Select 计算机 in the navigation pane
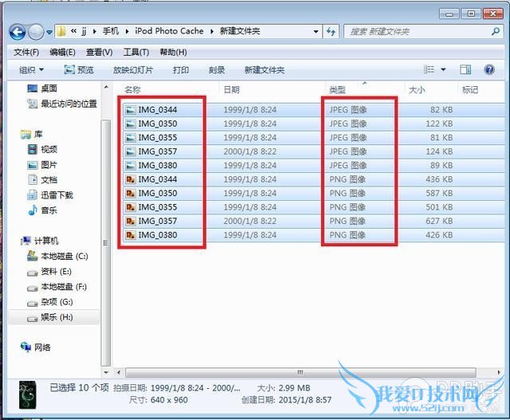510x420 pixels. (39, 241)
